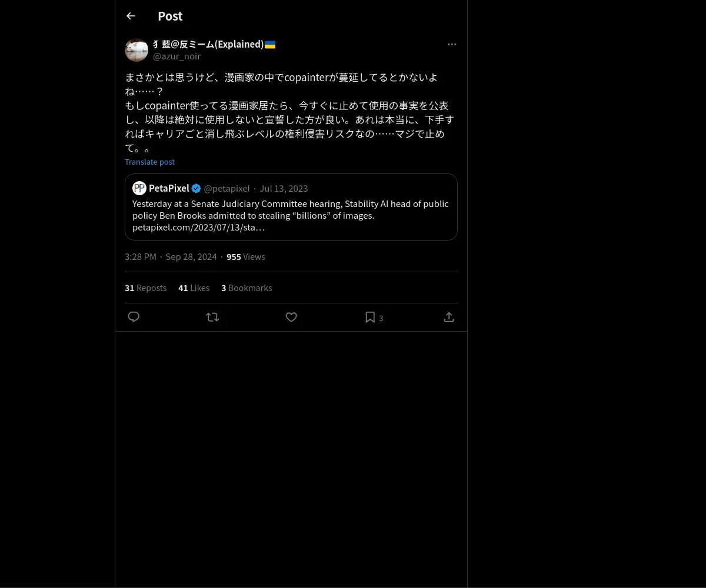The width and height of the screenshot is (706, 588).
Task: Open the more options ellipsis menu
Action: (452, 44)
